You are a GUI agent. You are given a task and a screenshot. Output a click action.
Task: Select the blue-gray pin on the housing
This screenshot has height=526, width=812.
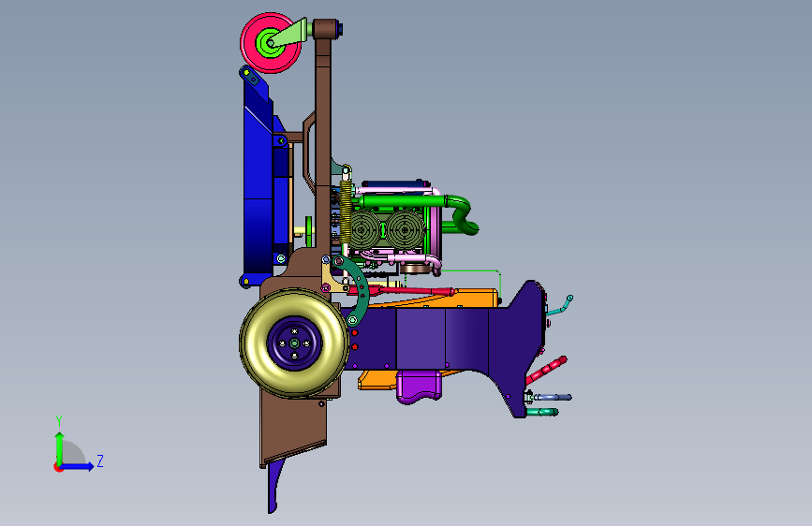[x=552, y=397]
